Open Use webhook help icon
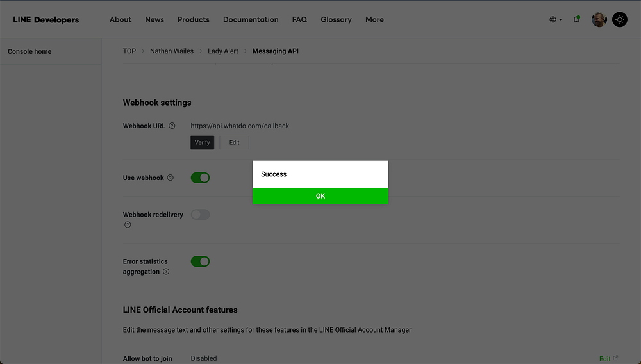Screen dimensions: 641x364 coord(171,178)
